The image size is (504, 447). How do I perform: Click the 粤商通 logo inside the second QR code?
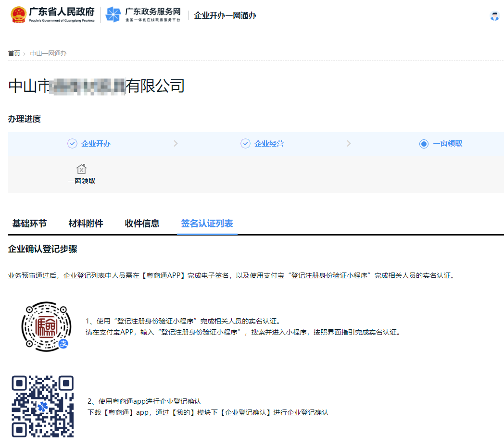click(x=43, y=408)
